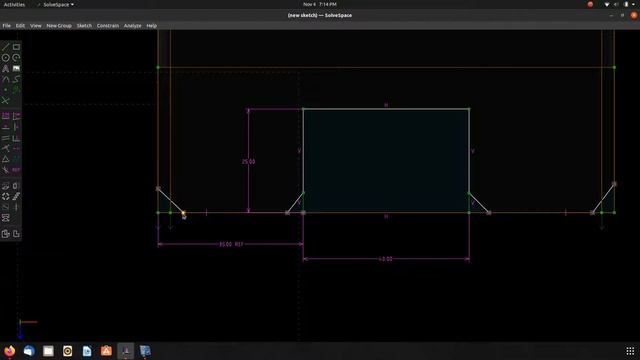Open the Sketch menu
640x360 pixels.
(x=84, y=26)
